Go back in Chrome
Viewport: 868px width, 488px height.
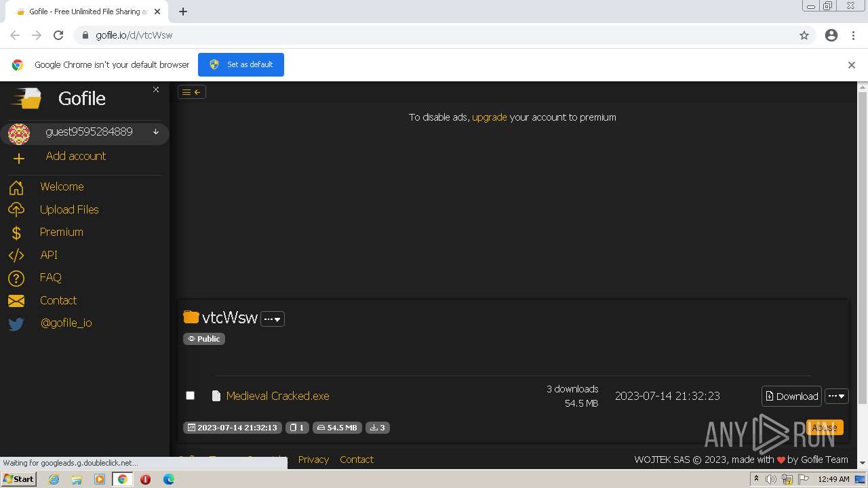15,35
